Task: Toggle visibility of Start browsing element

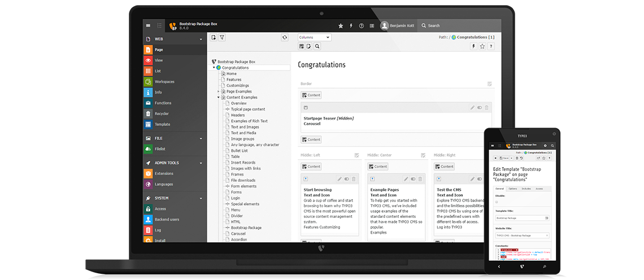Action: (x=347, y=179)
